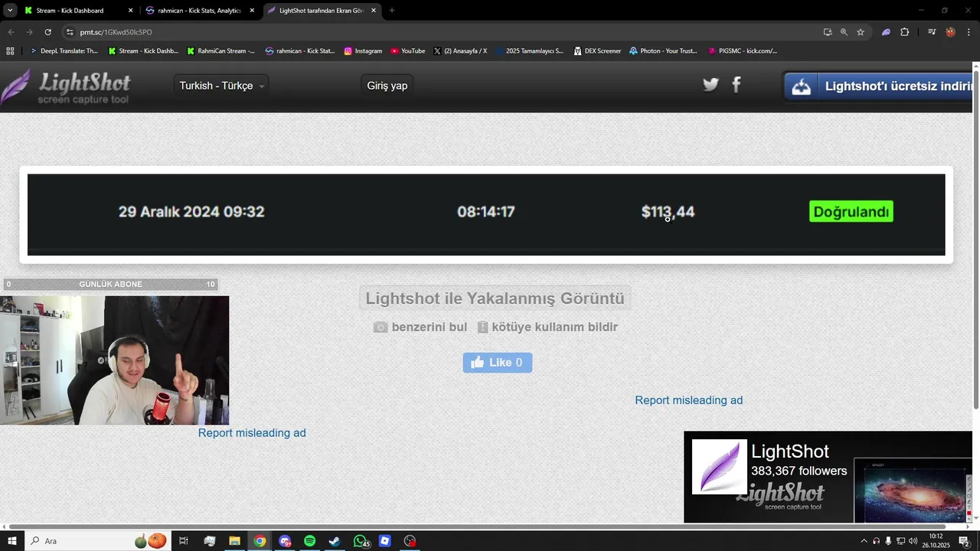View site information icon in address bar

[x=70, y=32]
